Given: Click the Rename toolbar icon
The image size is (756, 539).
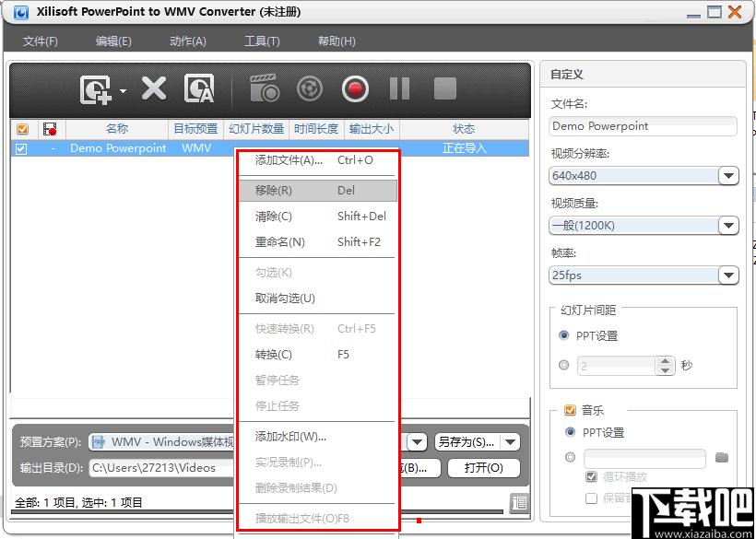Looking at the screenshot, I should click(198, 88).
